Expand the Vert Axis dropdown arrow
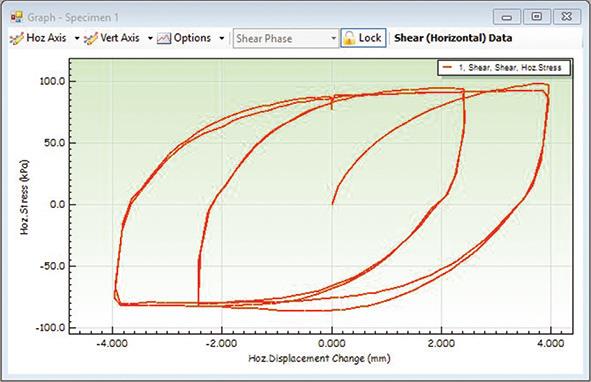This screenshot has width=591, height=382. click(150, 38)
